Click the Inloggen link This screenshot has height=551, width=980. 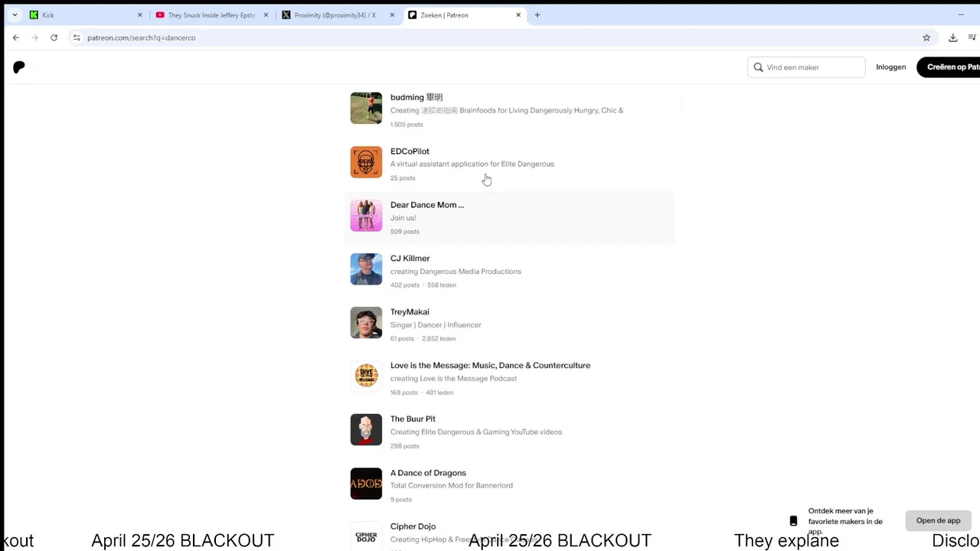[x=891, y=67]
